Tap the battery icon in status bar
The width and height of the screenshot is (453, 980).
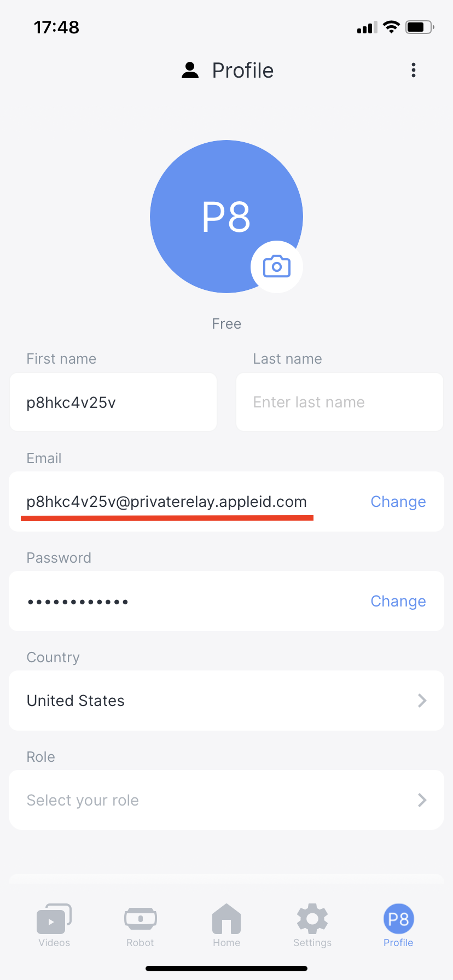pyautogui.click(x=420, y=27)
